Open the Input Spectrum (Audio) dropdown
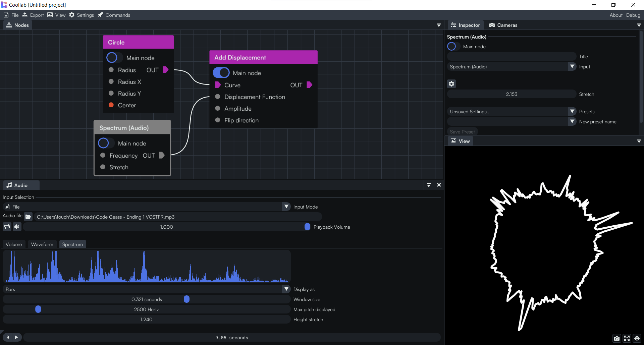This screenshot has width=644, height=345. coord(572,67)
